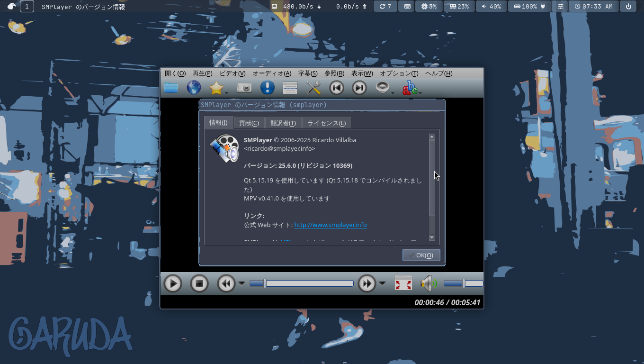
Task: Show file information with the blue exclamation icon
Action: pyautogui.click(x=267, y=88)
